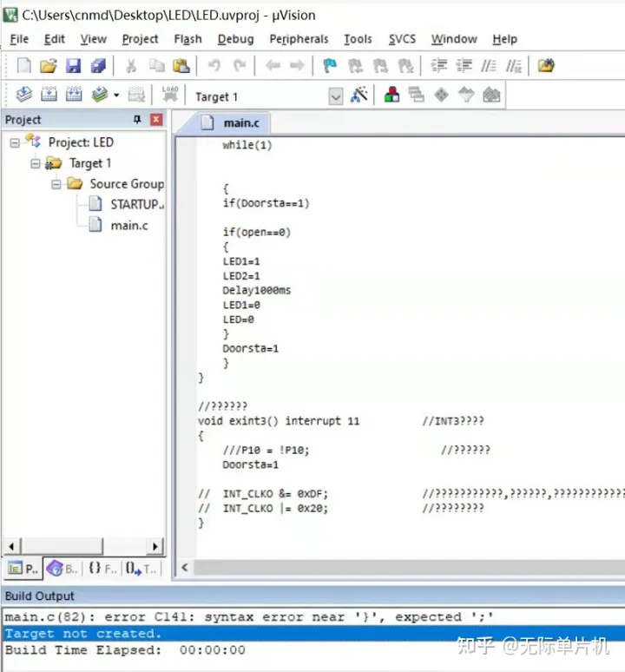
Task: Collapse the Source Group tree node
Action: 56,185
